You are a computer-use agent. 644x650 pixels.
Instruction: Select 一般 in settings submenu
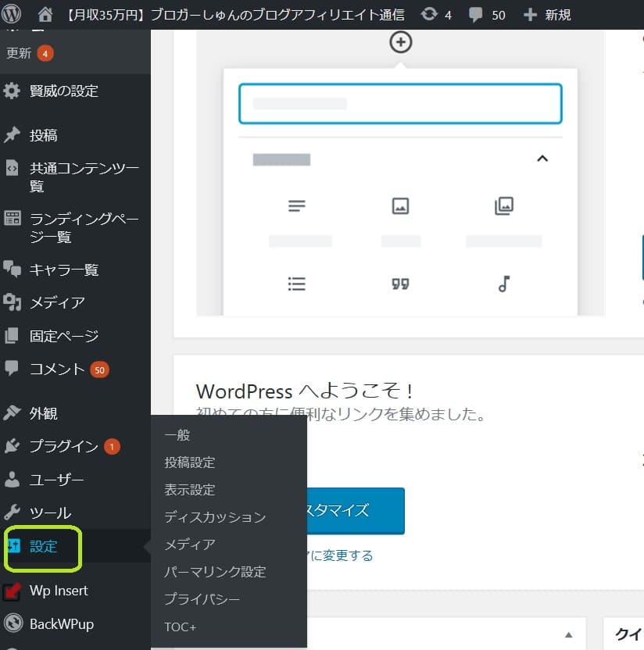[x=177, y=435]
